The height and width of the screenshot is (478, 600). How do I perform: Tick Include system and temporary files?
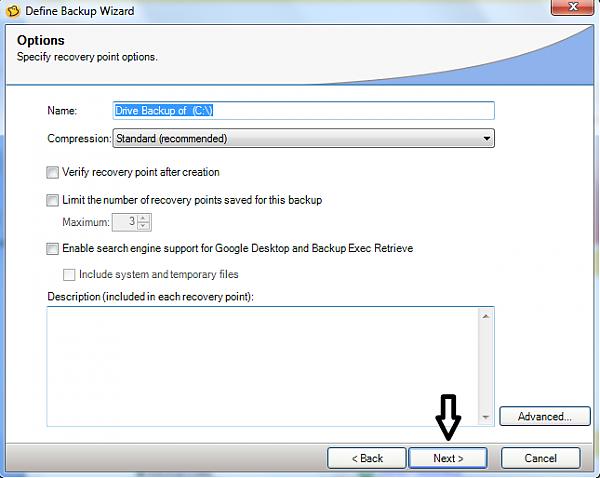(69, 274)
